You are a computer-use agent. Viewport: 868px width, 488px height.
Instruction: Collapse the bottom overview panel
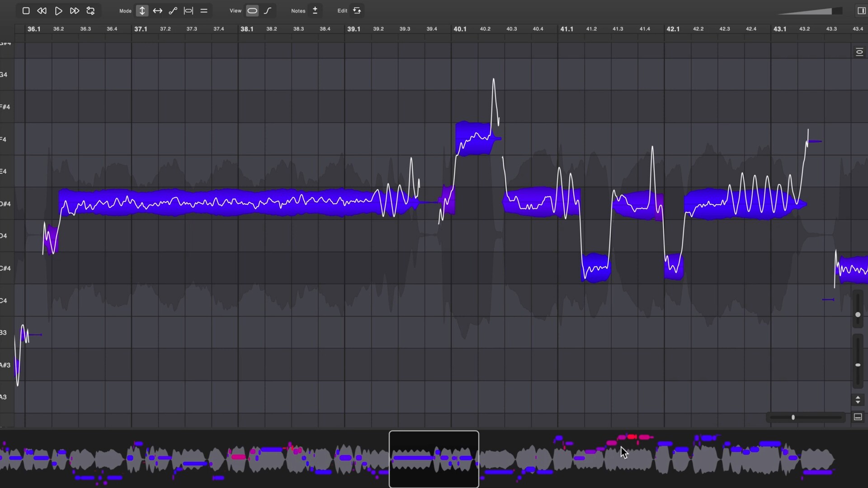click(x=858, y=417)
